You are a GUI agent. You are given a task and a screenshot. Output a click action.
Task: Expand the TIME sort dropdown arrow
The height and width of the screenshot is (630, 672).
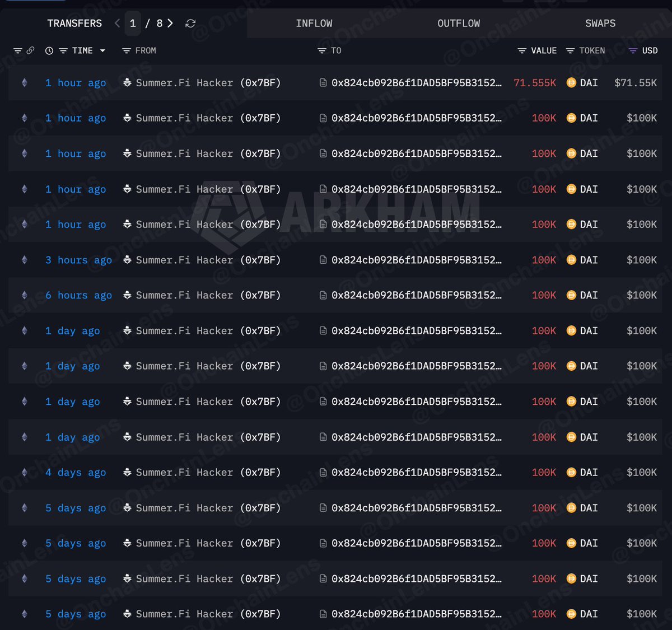[x=102, y=50]
